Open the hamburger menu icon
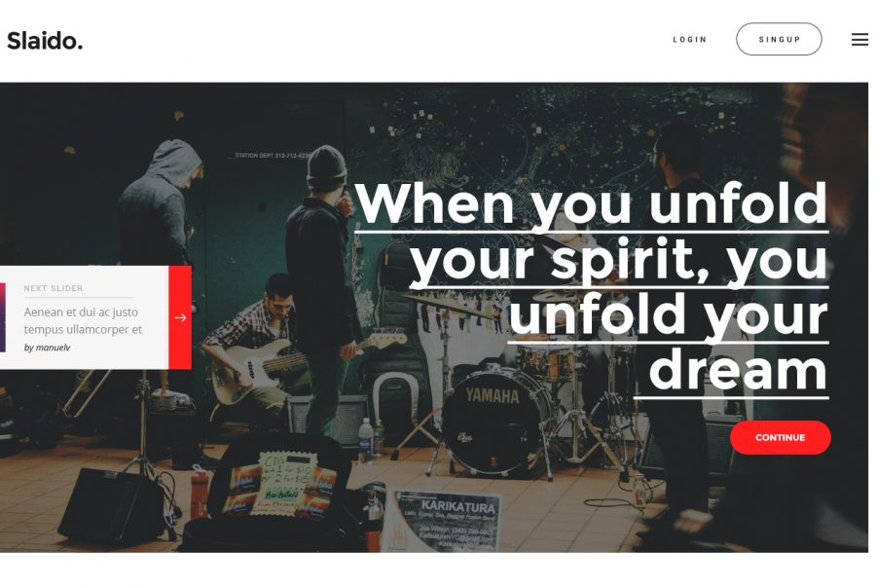The width and height of the screenshot is (876, 588). pyautogui.click(x=859, y=39)
